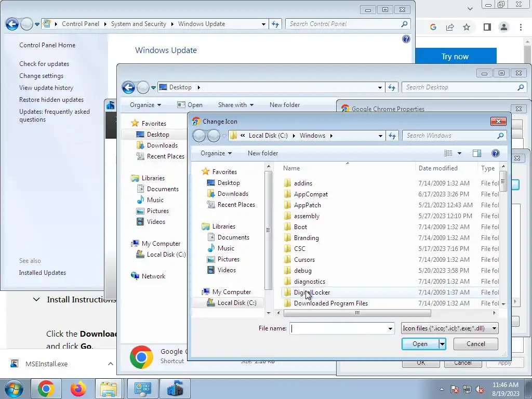Show hidden tray icons arrow
532x399 pixels.
pyautogui.click(x=442, y=390)
